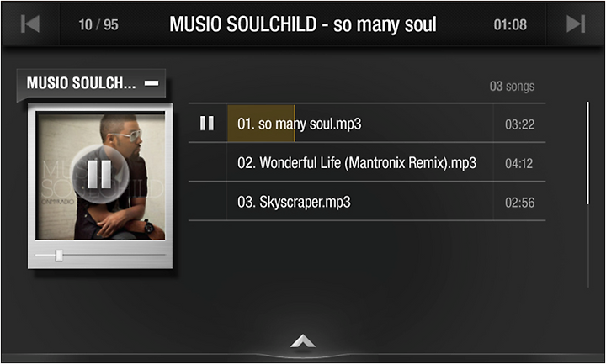Click the 03:22 duration of so many soul
This screenshot has width=606, height=364.
pos(520,124)
